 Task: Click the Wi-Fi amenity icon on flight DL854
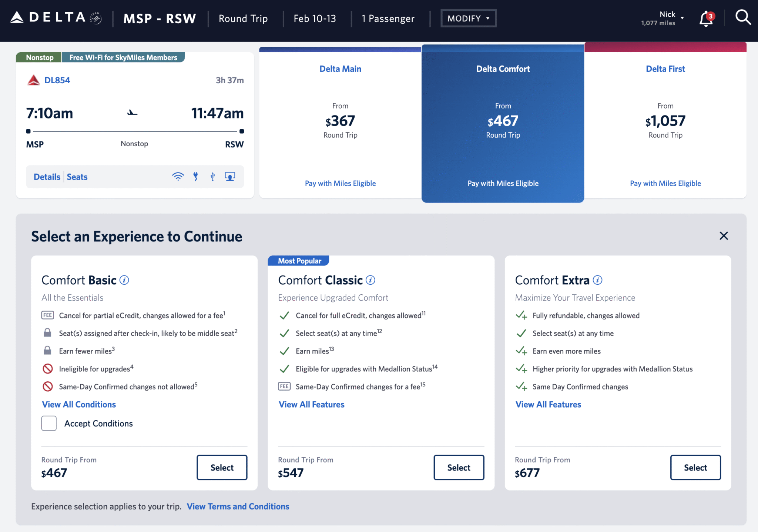click(x=178, y=177)
